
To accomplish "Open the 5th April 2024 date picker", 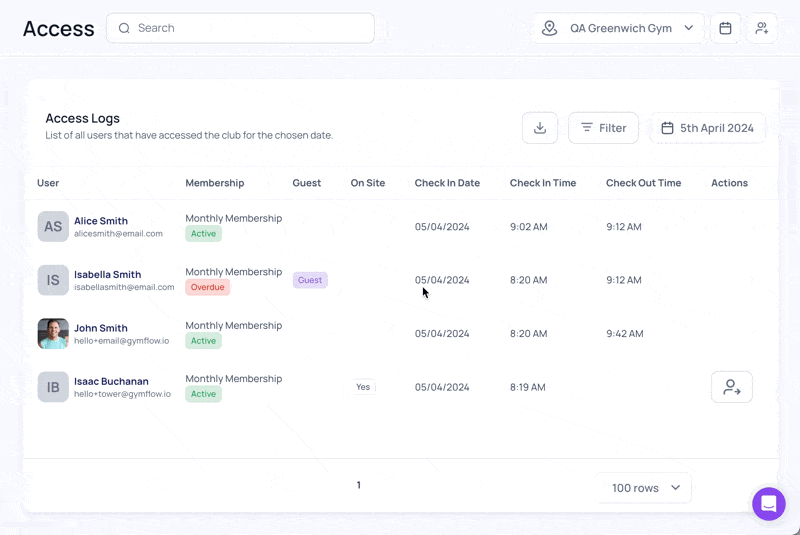I will click(707, 128).
